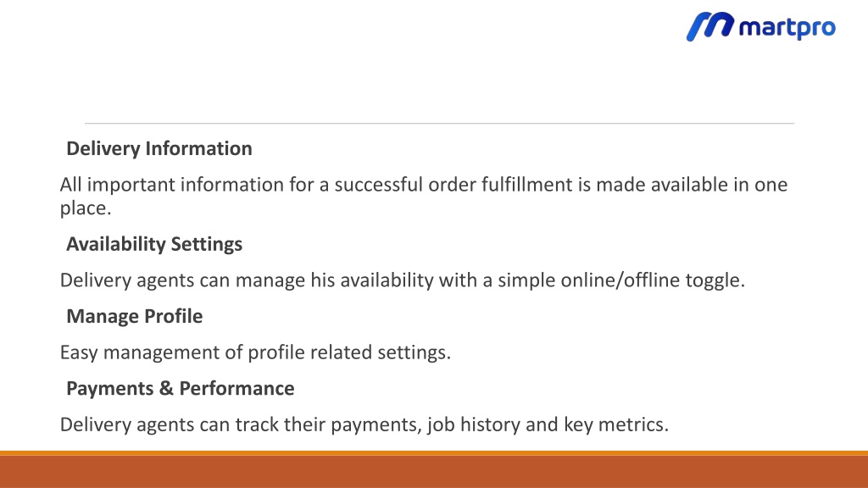Click the order fulfillment description paragraph

[x=424, y=196]
